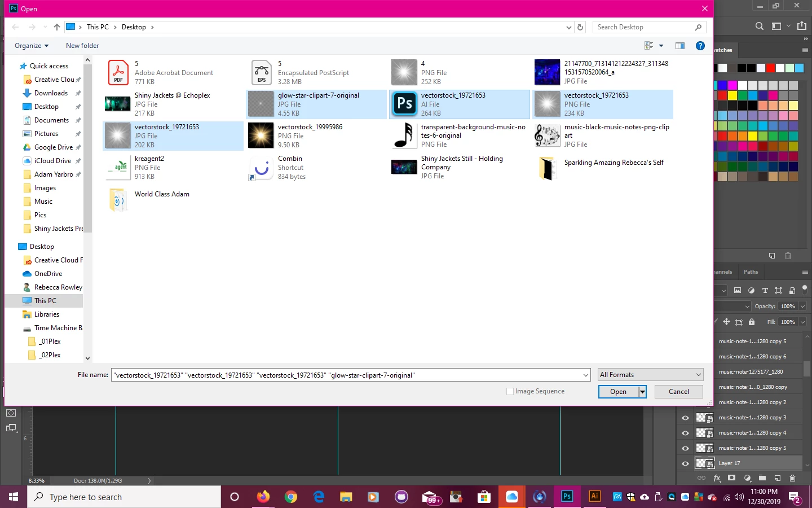Open Photoshop's share image icon
Screen dimensions: 812x508
point(802,26)
